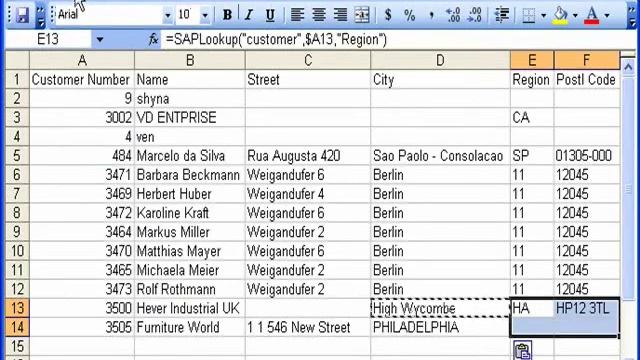Click cell 'Matthias Mayer'
This screenshot has height=360, width=640.
tap(190, 251)
